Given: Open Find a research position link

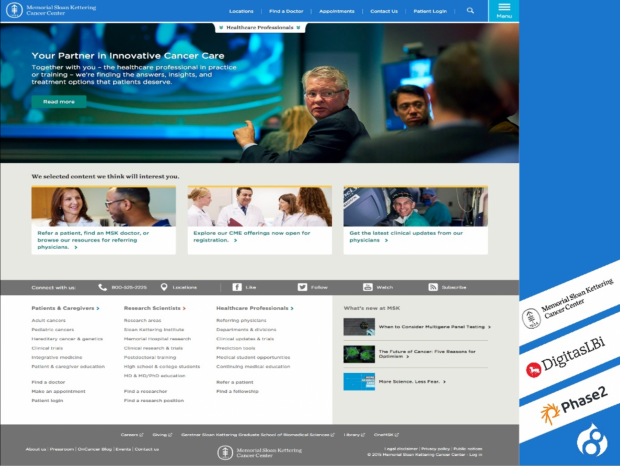Looking at the screenshot, I should (154, 400).
